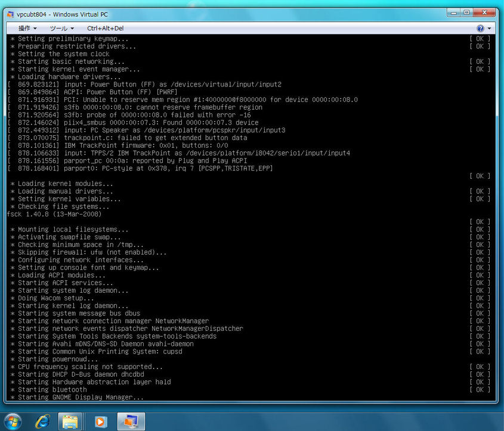Expand the help icon dropdown arrow
Image resolution: width=504 pixels, height=431 pixels.
pos(489,28)
